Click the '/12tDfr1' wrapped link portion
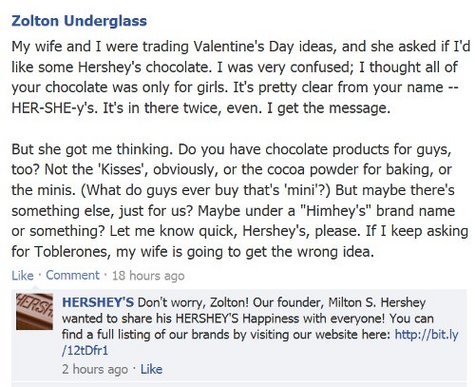The image size is (475, 387). coord(85,351)
